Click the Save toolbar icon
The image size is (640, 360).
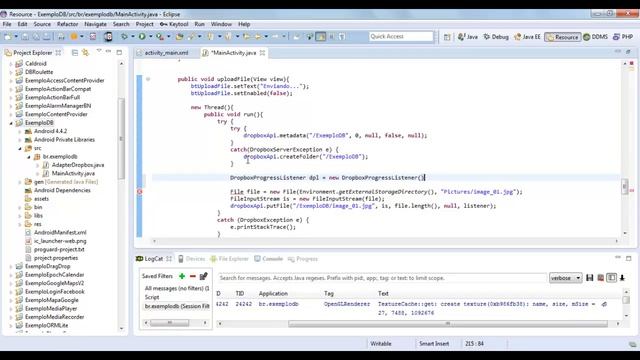[25, 37]
